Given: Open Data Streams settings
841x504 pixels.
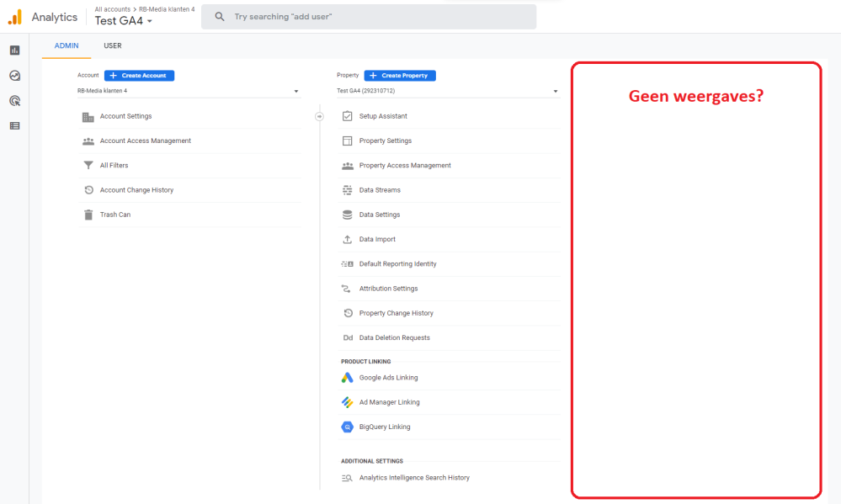Looking at the screenshot, I should click(380, 190).
